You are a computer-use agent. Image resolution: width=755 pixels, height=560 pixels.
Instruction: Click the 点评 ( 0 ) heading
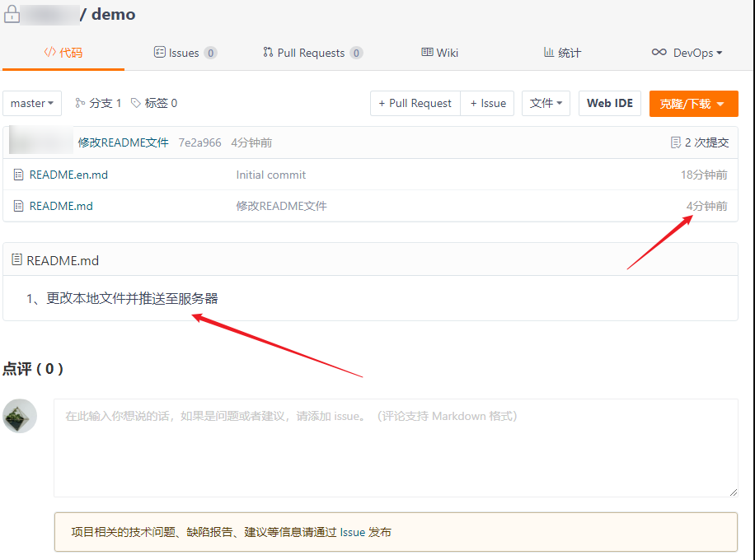(33, 369)
